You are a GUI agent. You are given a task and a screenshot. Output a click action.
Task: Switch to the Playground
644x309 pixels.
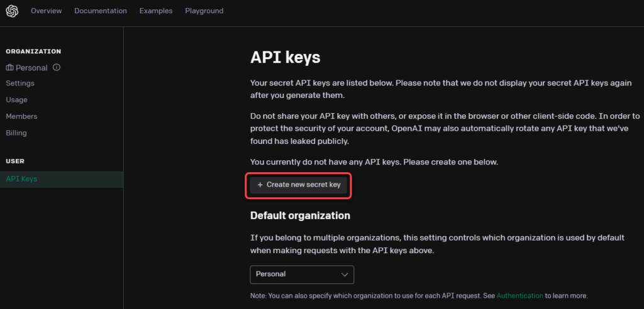click(x=204, y=11)
